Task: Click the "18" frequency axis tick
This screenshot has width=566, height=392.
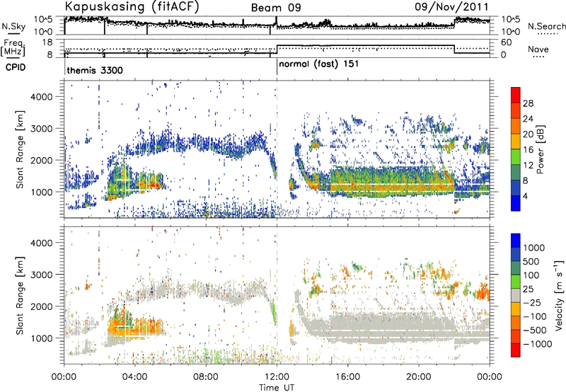Action: click(47, 42)
